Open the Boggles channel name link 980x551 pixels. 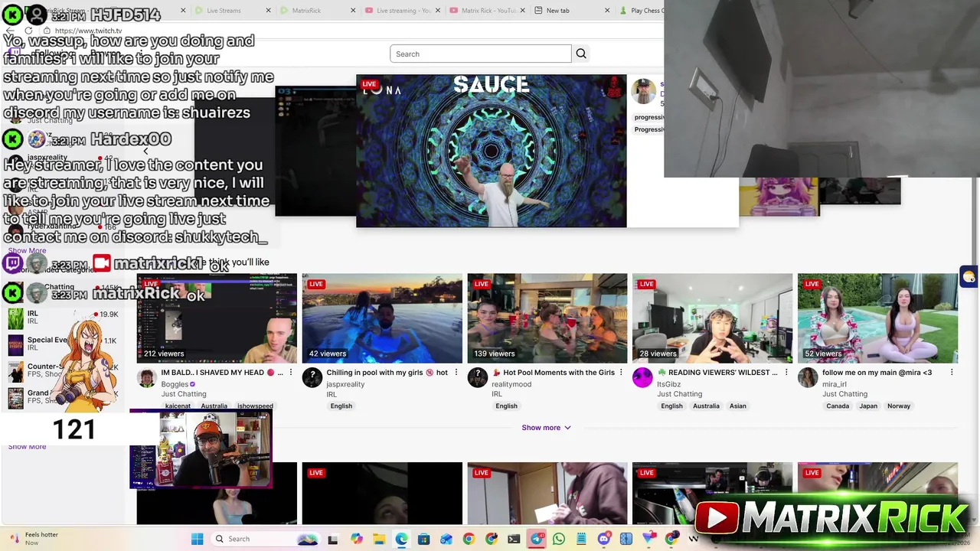(175, 384)
